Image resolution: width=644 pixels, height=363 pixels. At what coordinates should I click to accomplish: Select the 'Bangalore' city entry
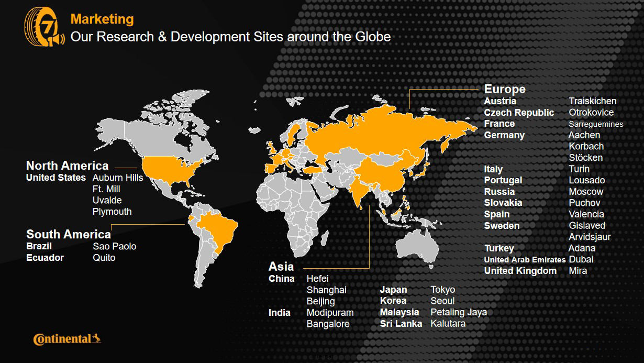(328, 324)
